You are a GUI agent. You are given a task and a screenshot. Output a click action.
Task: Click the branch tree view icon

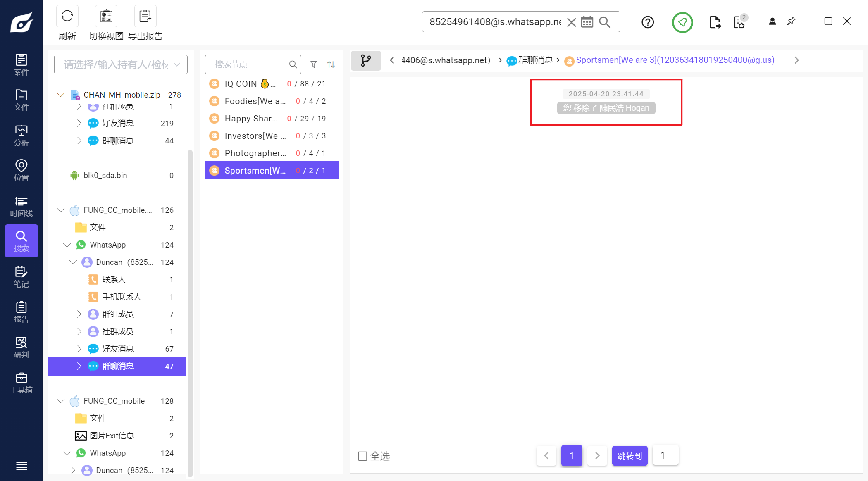366,60
